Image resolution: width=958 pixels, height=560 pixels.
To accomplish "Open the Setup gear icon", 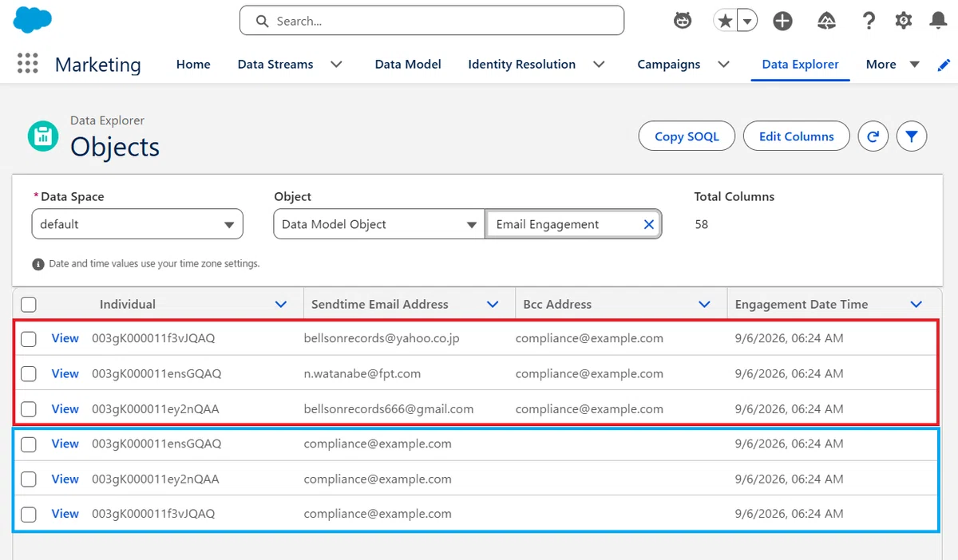I will click(x=904, y=22).
